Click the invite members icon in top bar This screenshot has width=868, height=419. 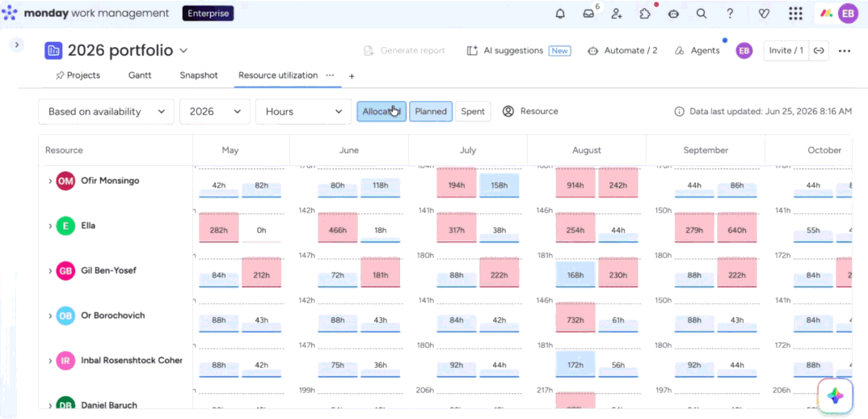pos(617,14)
